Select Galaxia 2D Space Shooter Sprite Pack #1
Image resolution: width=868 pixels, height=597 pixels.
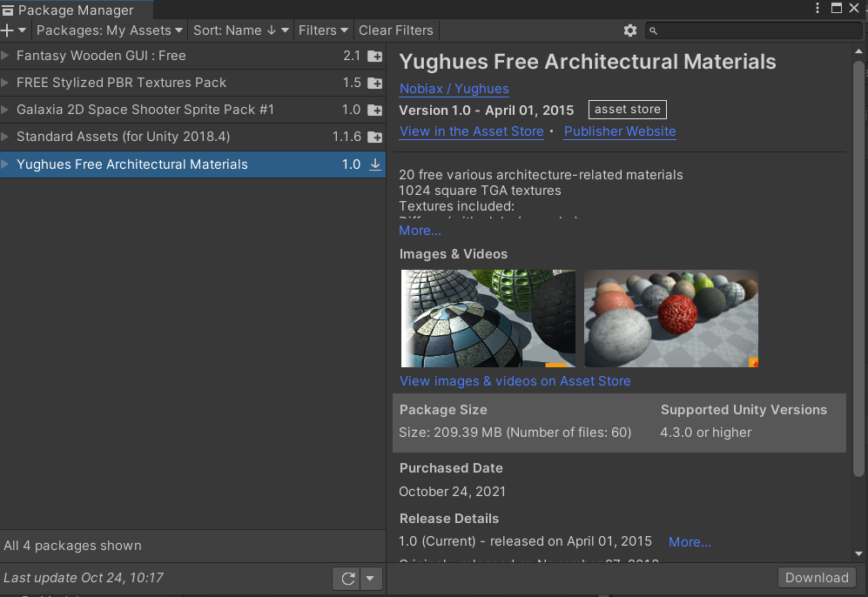[192, 110]
